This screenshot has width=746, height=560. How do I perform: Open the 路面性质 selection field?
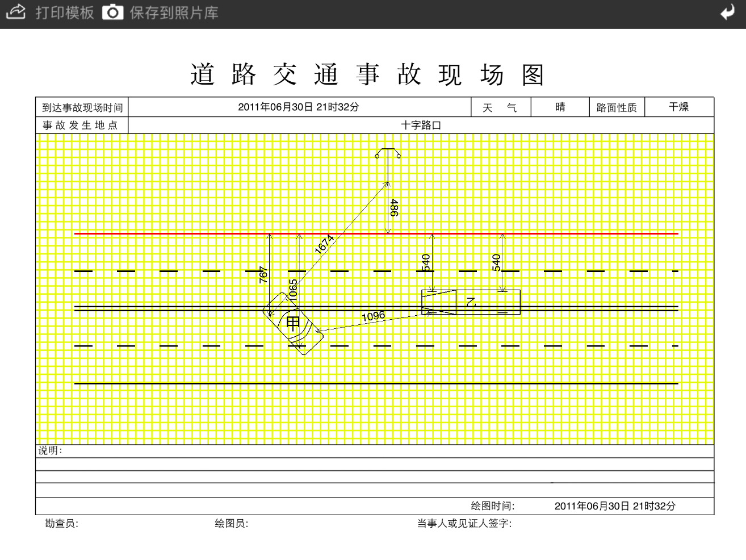(617, 107)
